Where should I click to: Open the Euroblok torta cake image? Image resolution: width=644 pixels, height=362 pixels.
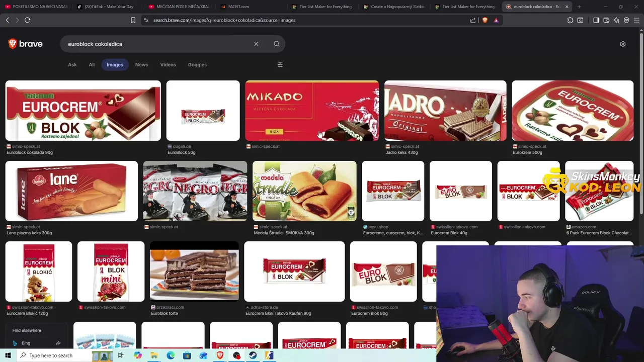194,271
